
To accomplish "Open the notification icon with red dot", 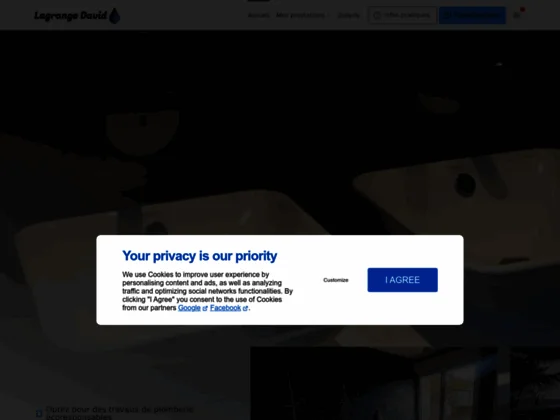I will click(518, 14).
